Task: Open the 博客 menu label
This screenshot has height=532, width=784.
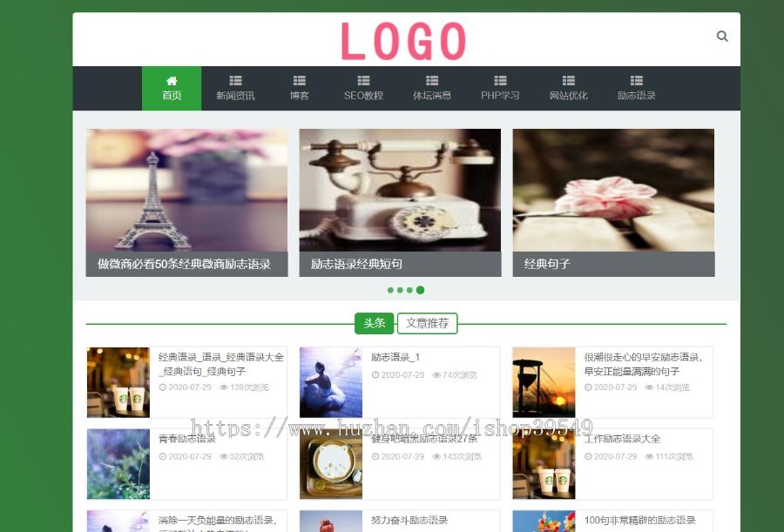Action: [x=300, y=96]
